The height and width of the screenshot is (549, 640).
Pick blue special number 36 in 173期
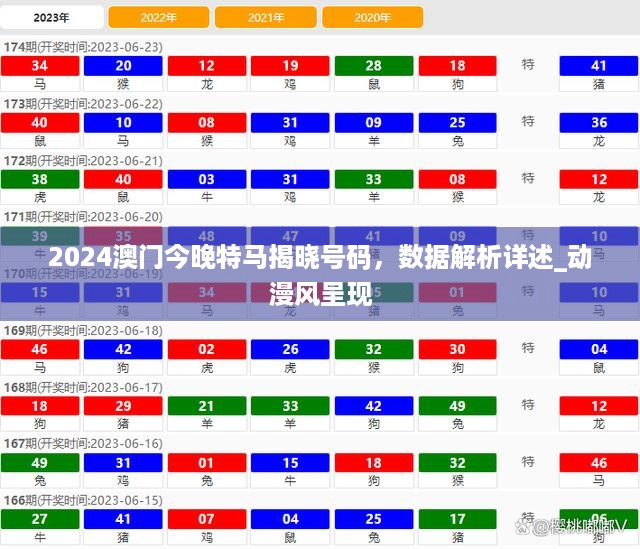pyautogui.click(x=599, y=123)
